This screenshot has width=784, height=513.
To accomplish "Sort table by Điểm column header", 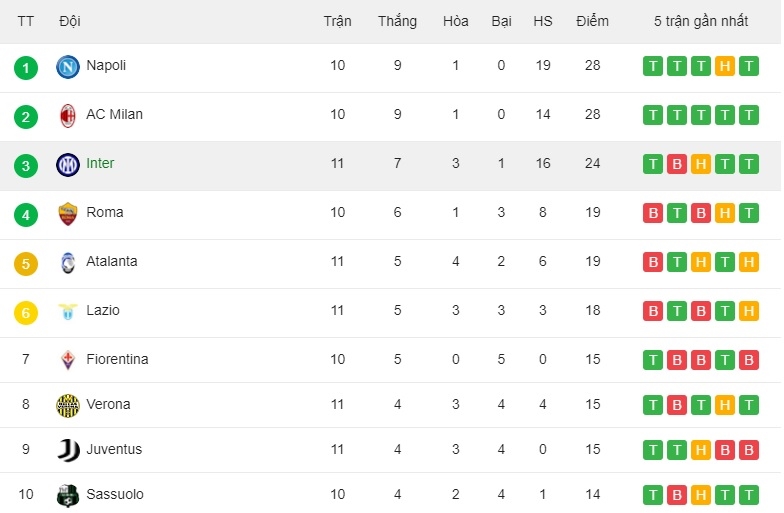I will [592, 21].
